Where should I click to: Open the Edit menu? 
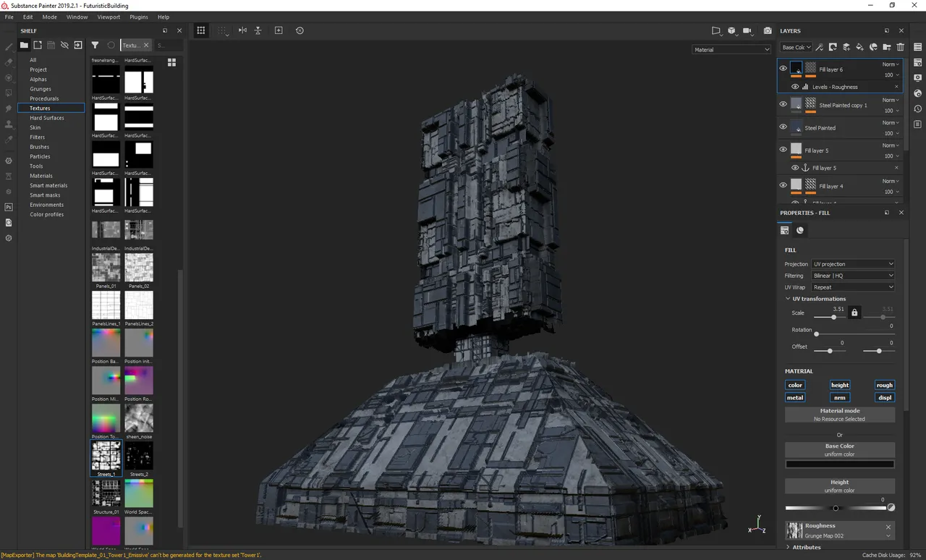(27, 17)
